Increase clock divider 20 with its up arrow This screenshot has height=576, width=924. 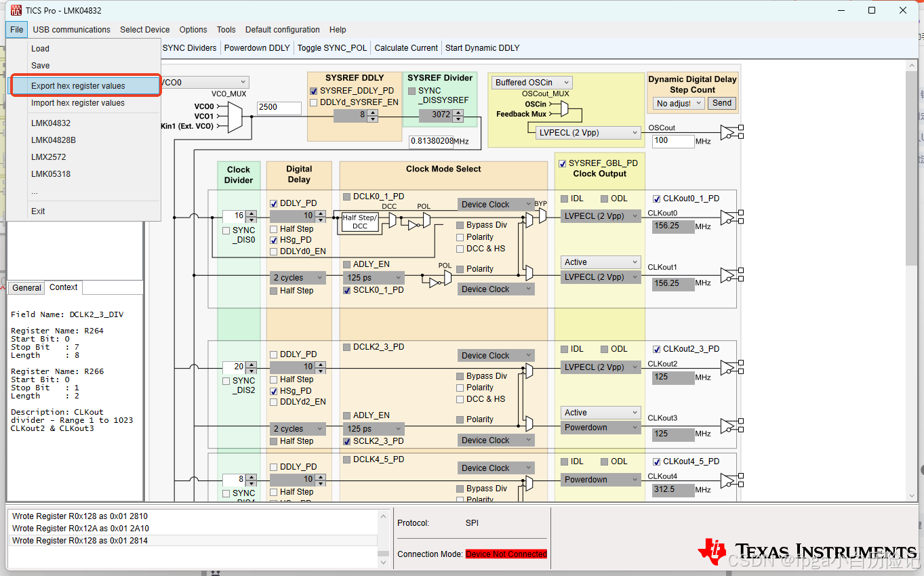pyautogui.click(x=252, y=364)
